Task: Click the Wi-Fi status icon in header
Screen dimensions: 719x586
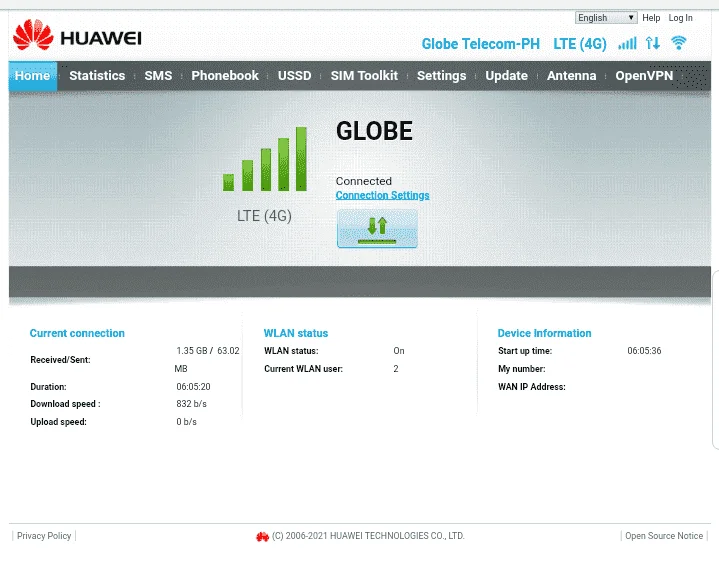Action: point(678,43)
